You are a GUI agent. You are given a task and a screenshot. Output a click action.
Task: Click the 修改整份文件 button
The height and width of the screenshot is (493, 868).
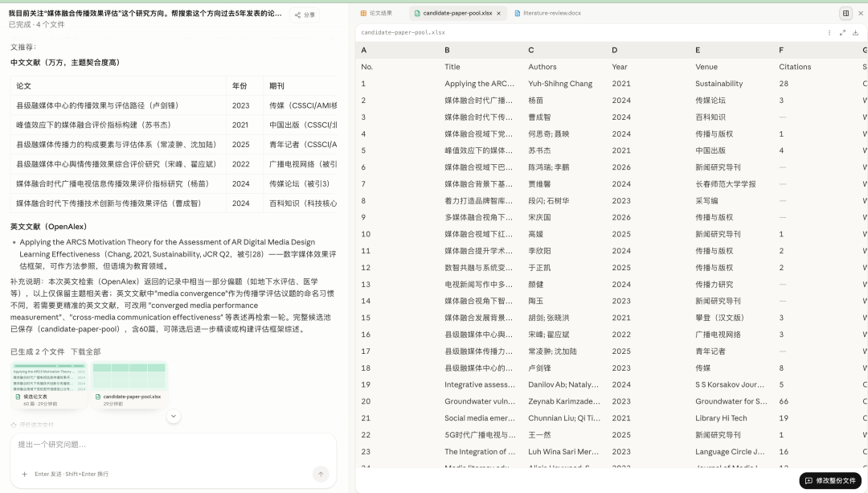click(830, 480)
